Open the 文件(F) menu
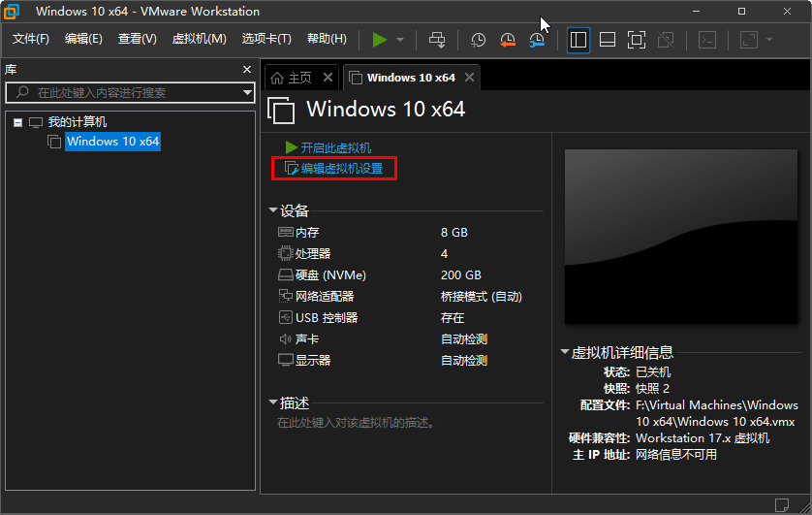 pyautogui.click(x=31, y=39)
